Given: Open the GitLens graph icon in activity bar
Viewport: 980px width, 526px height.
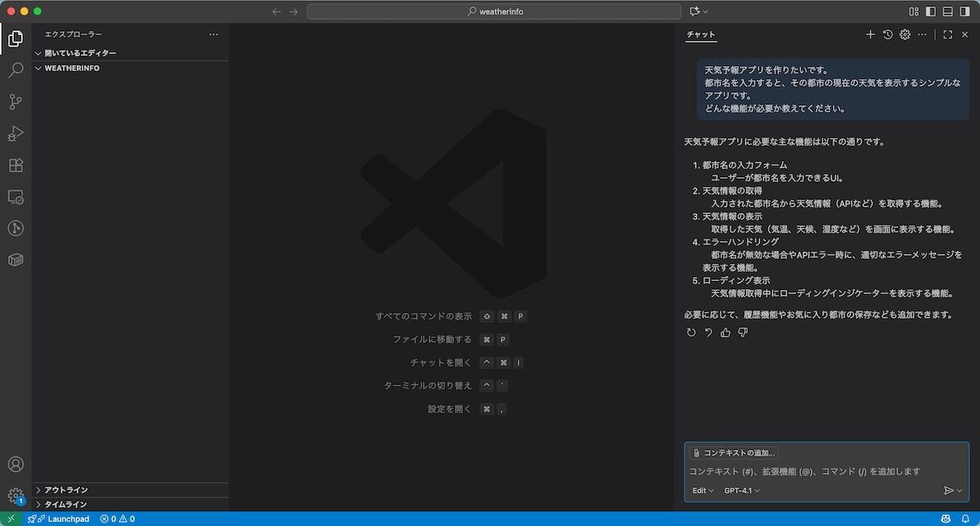Looking at the screenshot, I should coord(16,228).
